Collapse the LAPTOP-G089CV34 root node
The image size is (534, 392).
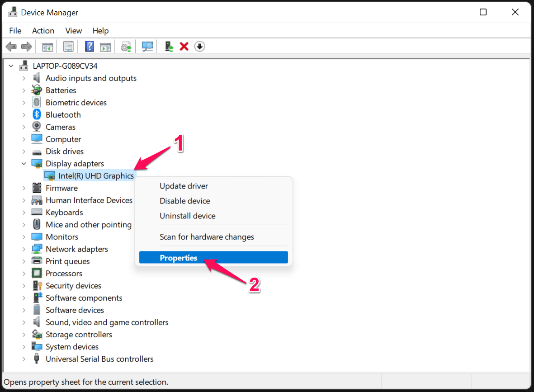11,66
